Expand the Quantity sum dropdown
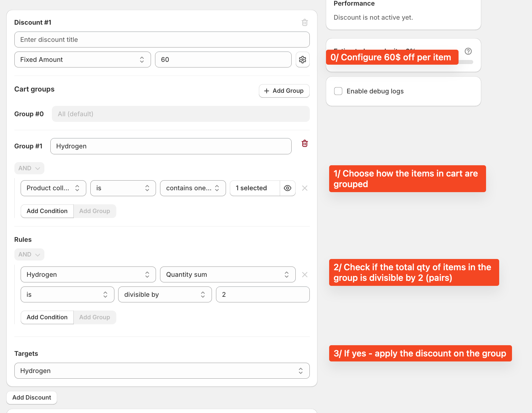The width and height of the screenshot is (532, 413). (x=227, y=275)
